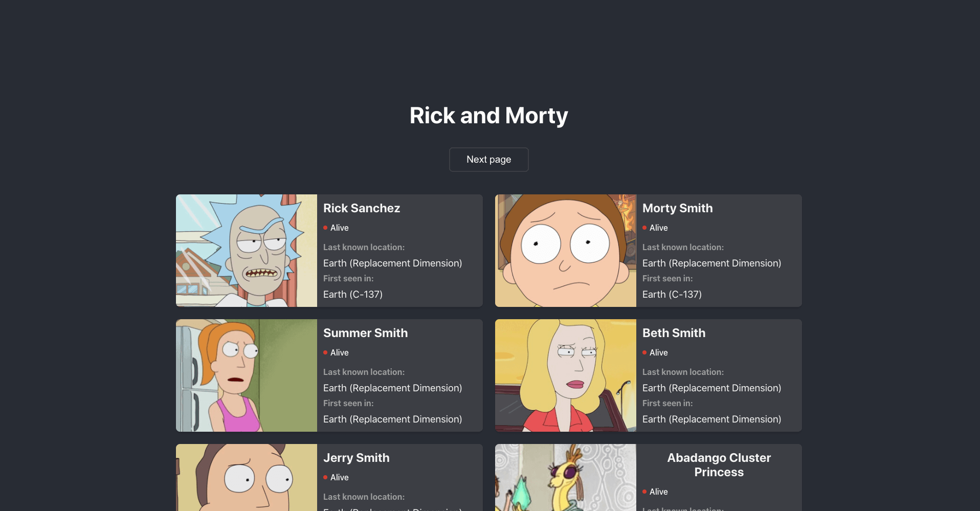Click the Jerry Smith name heading
Screen dimensions: 980x511
356,458
